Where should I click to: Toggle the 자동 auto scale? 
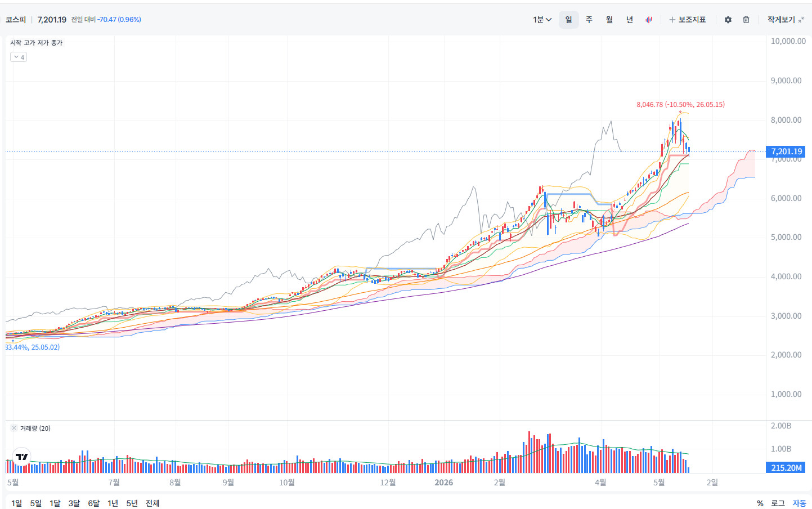[x=799, y=503]
